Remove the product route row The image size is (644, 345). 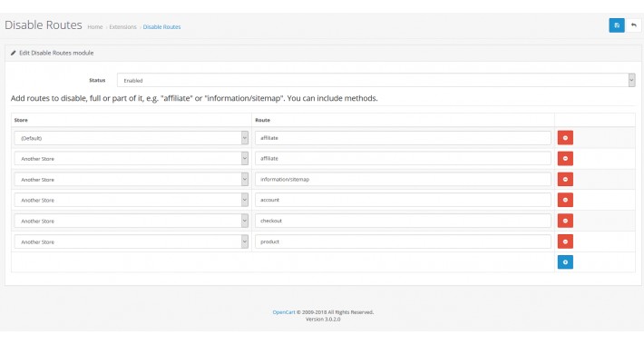pyautogui.click(x=565, y=241)
